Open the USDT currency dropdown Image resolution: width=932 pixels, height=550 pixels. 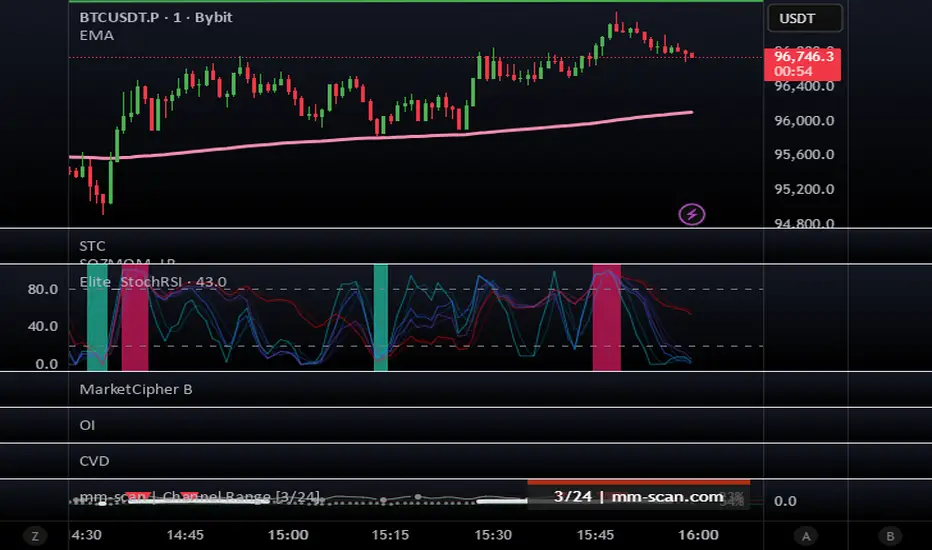[804, 18]
